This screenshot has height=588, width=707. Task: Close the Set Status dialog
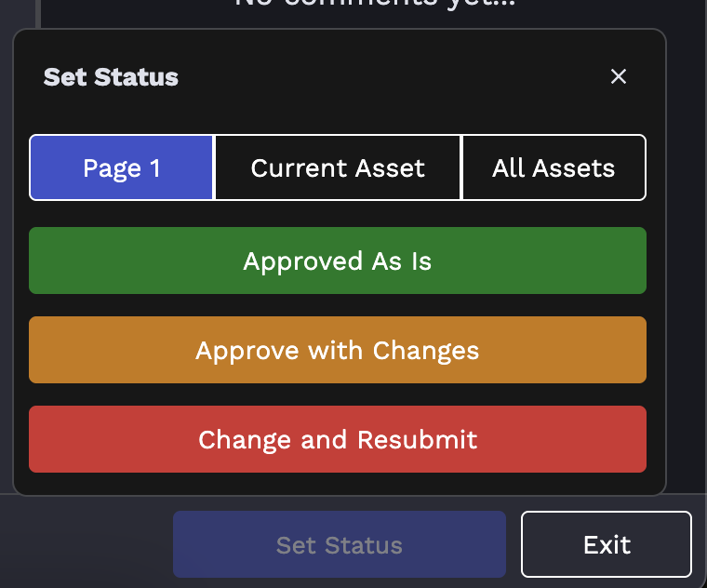(619, 76)
